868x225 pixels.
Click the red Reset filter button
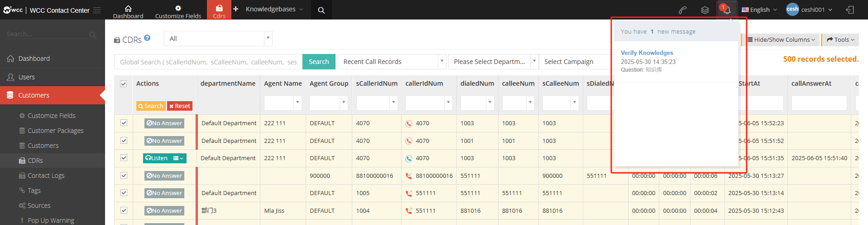(x=180, y=106)
